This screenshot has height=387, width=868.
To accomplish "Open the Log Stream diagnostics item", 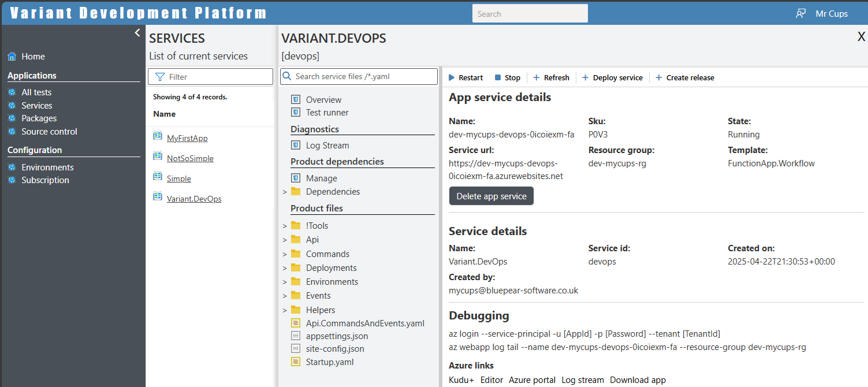I will click(327, 146).
